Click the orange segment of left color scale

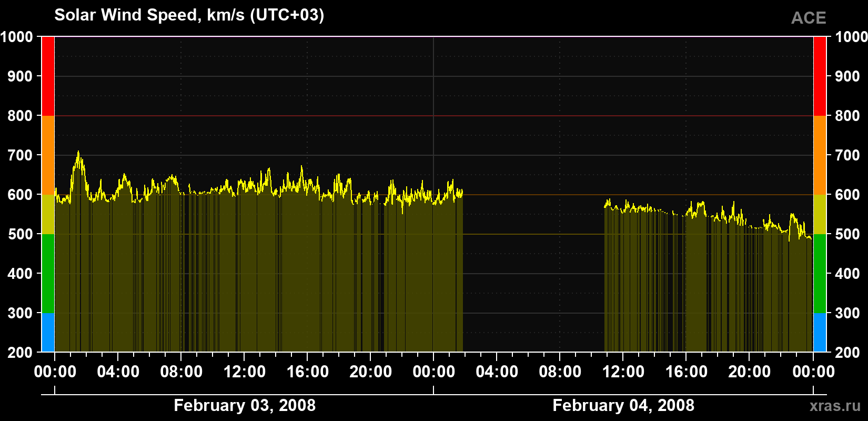pyautogui.click(x=48, y=155)
